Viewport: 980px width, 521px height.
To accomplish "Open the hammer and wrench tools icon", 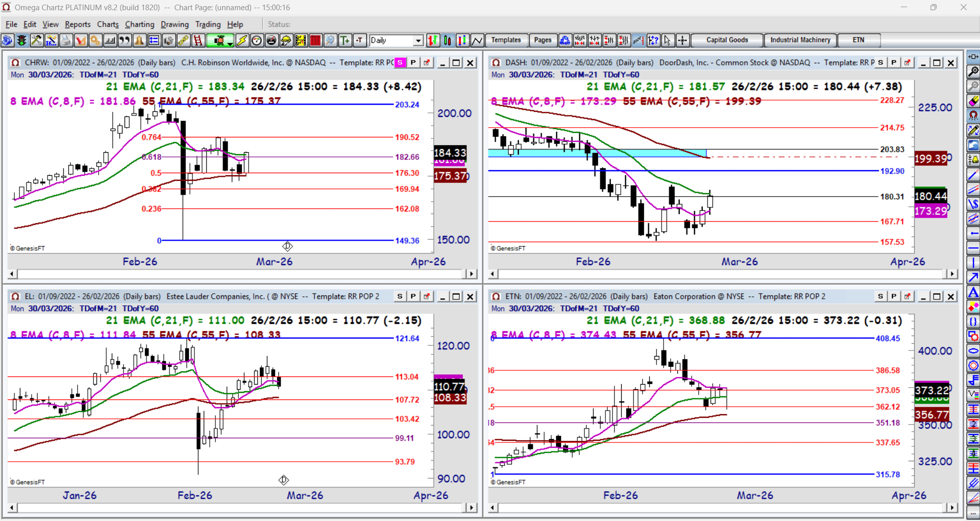I will pyautogui.click(x=36, y=40).
